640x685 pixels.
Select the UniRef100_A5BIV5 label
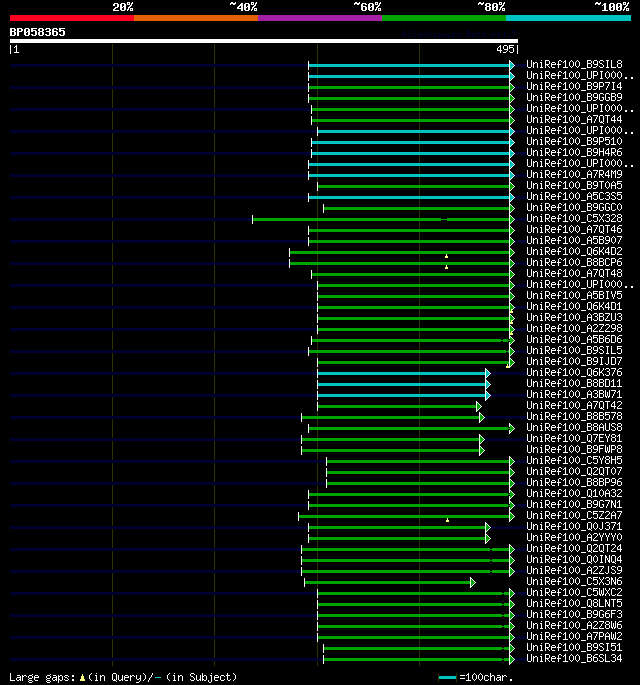tap(574, 295)
